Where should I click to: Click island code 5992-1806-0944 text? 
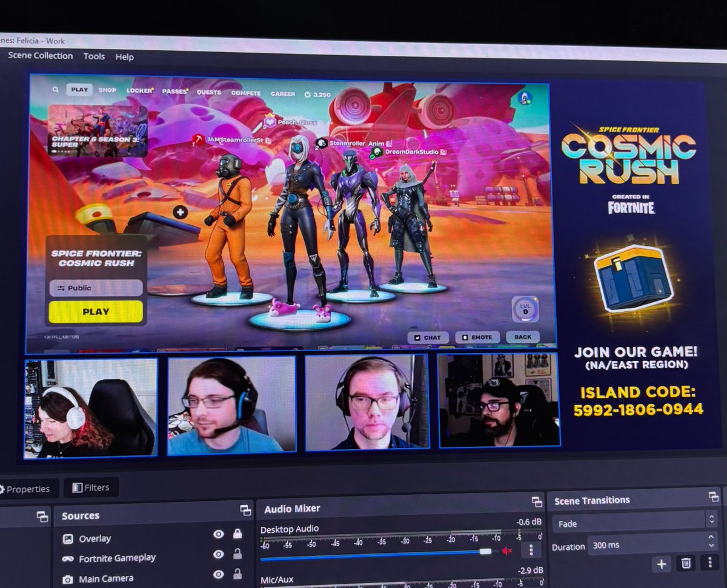tap(639, 409)
